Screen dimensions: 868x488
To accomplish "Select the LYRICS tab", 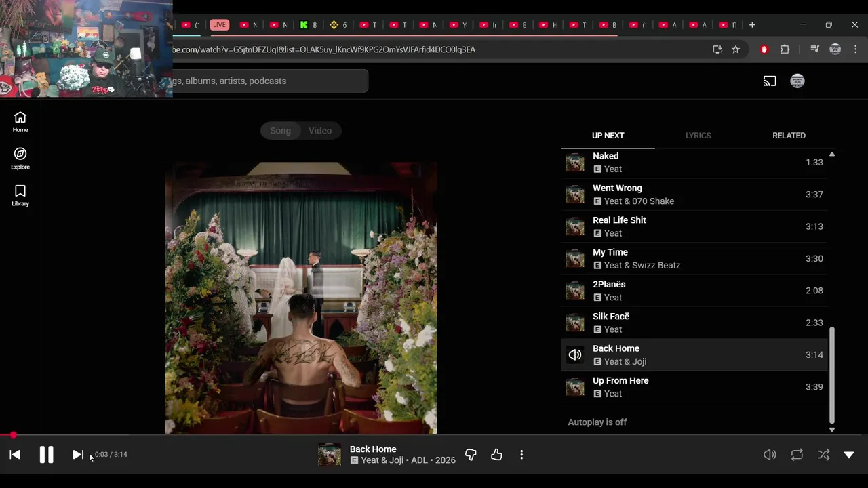I will (x=698, y=136).
